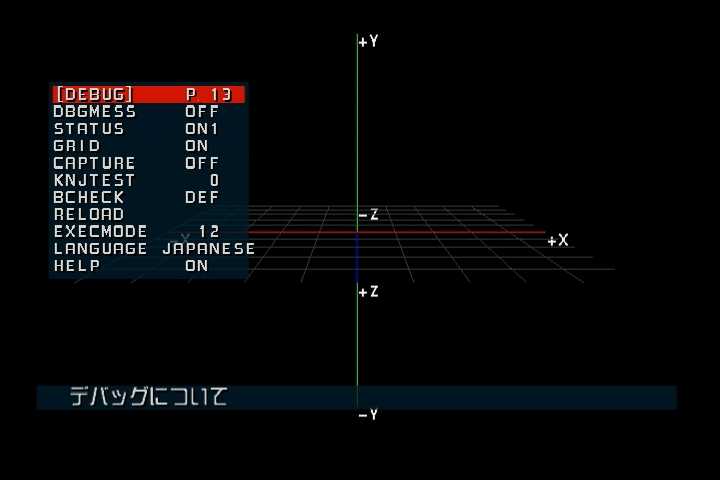
Task: Click the EXECMODE value 12
Action: 209,232
